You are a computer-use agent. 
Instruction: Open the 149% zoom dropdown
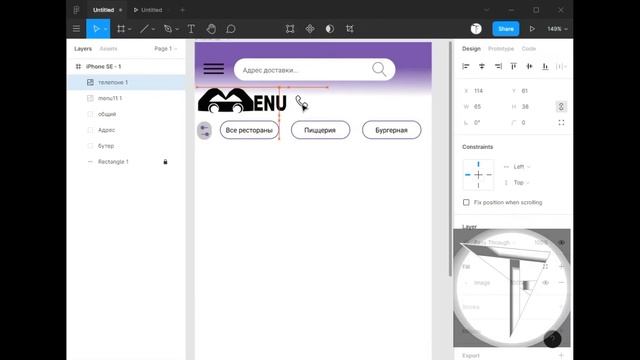click(x=557, y=29)
